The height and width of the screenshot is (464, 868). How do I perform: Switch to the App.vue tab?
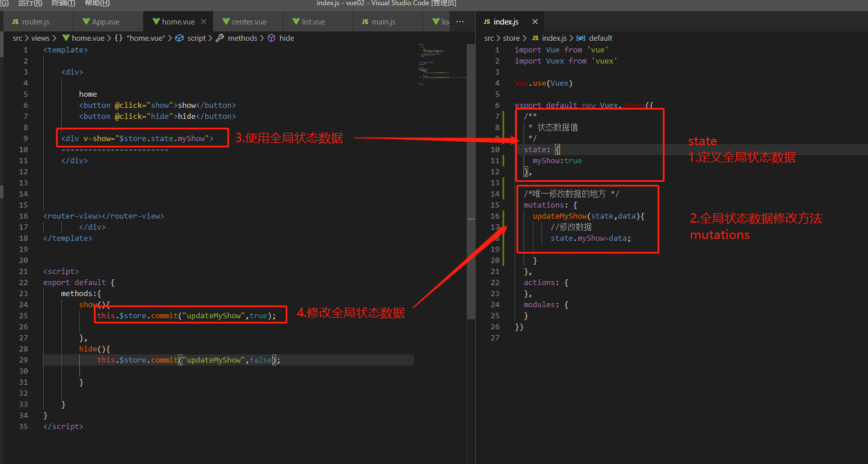tap(108, 22)
